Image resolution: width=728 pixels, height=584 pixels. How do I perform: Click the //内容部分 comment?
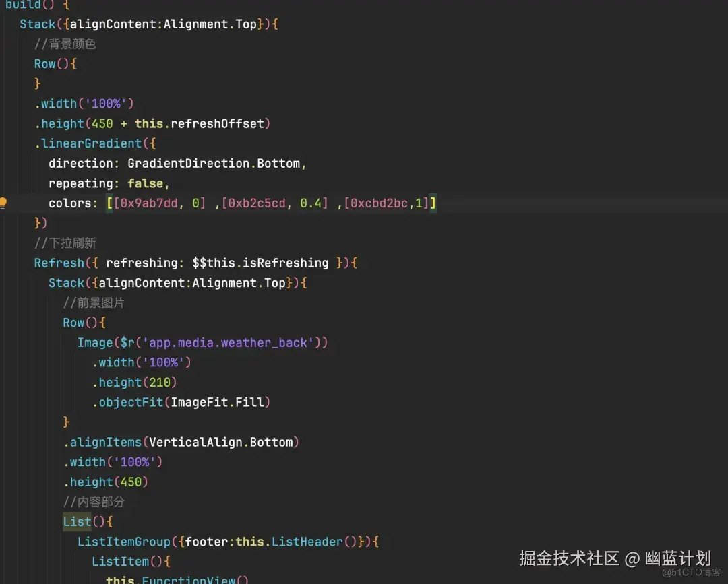click(94, 502)
